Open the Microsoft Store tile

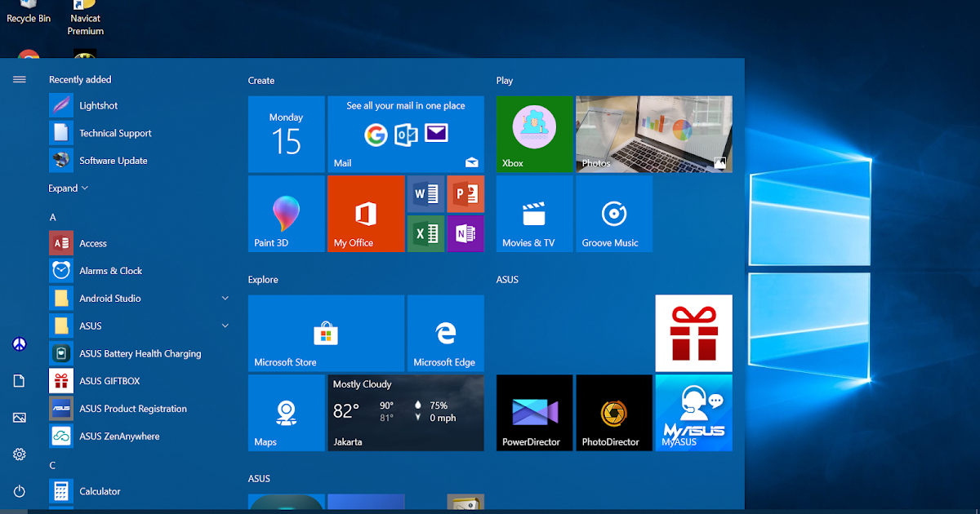326,334
